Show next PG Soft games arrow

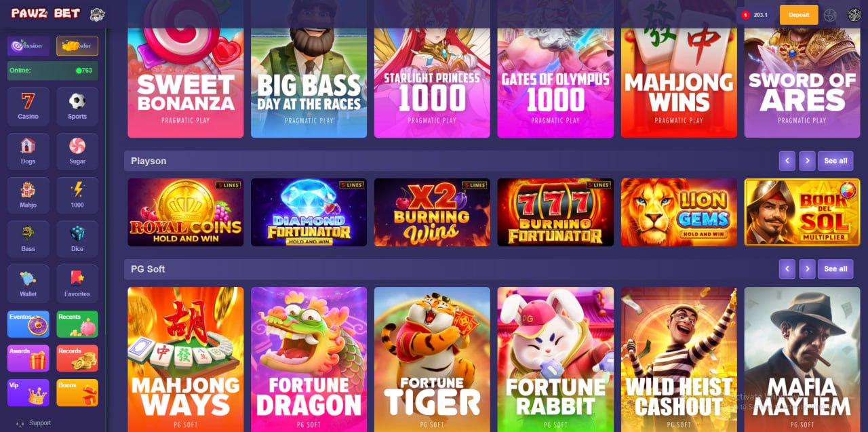pos(807,269)
